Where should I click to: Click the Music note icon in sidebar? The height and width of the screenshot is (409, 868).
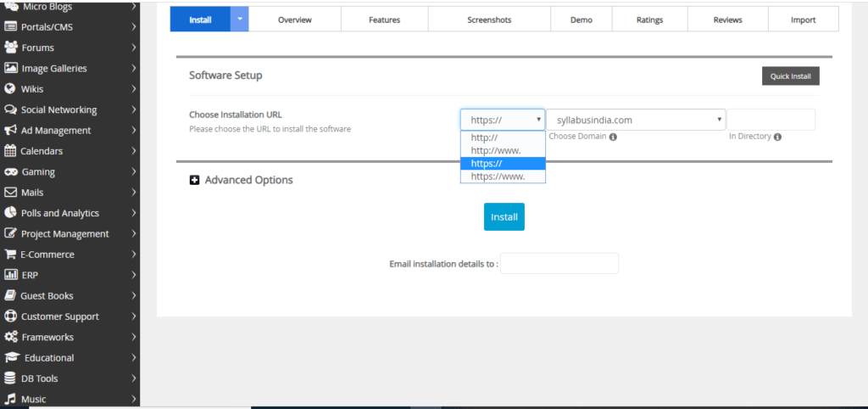click(x=11, y=399)
